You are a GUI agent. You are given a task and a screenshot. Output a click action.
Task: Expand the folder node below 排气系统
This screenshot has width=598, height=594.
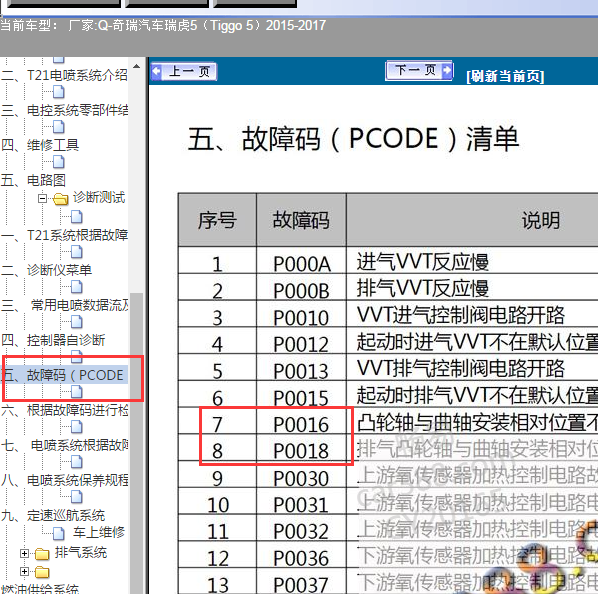coord(24,571)
